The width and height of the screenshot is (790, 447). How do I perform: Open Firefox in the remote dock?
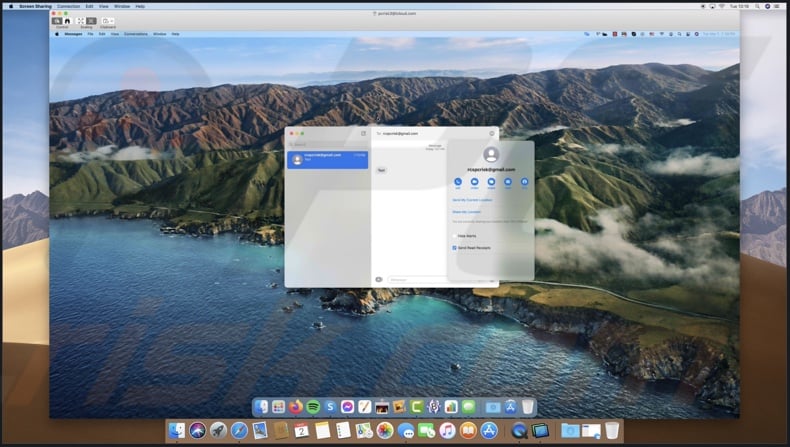[296, 406]
